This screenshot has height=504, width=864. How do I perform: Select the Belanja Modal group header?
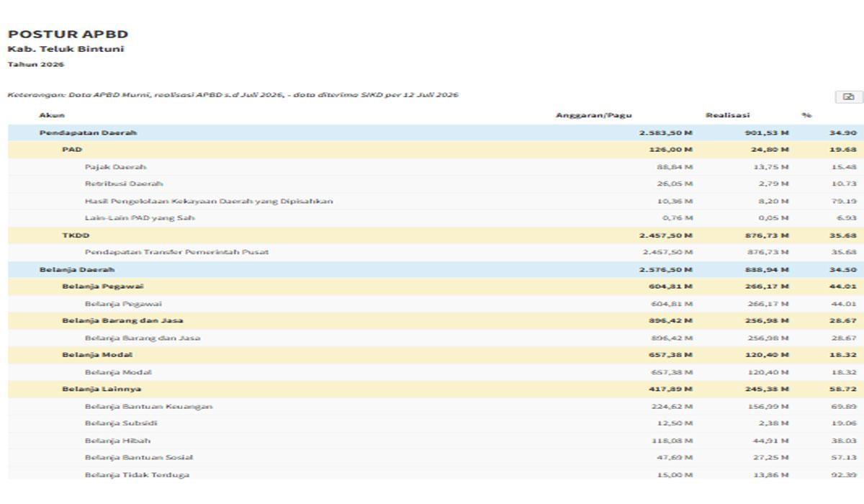pyautogui.click(x=436, y=355)
